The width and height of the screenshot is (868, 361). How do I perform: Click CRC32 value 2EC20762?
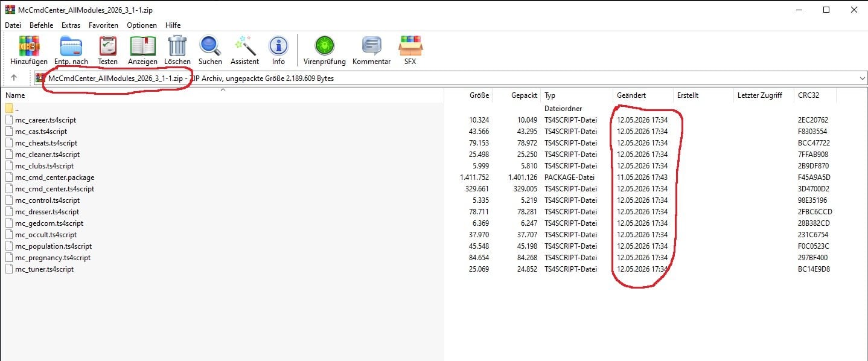click(x=812, y=120)
